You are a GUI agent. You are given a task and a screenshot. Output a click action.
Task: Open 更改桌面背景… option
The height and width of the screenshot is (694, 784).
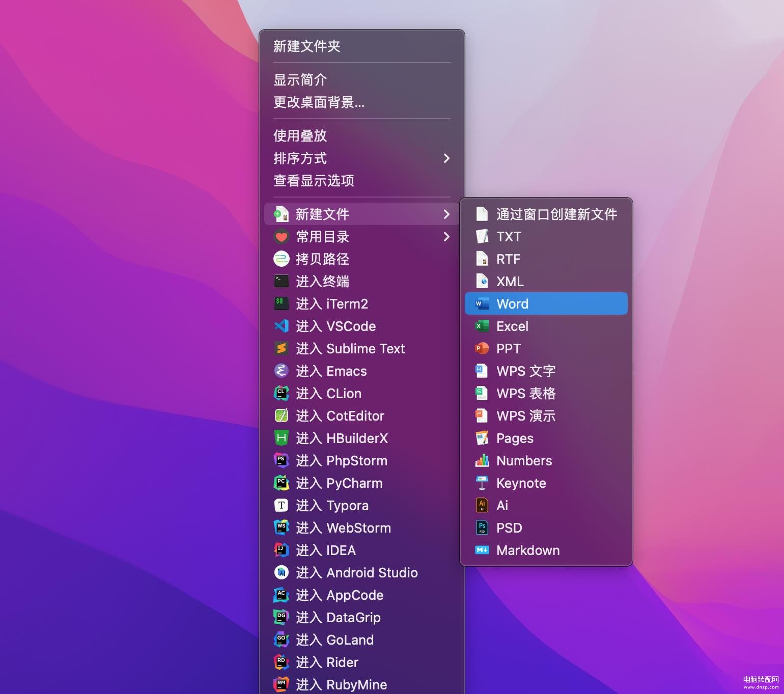pyautogui.click(x=362, y=102)
